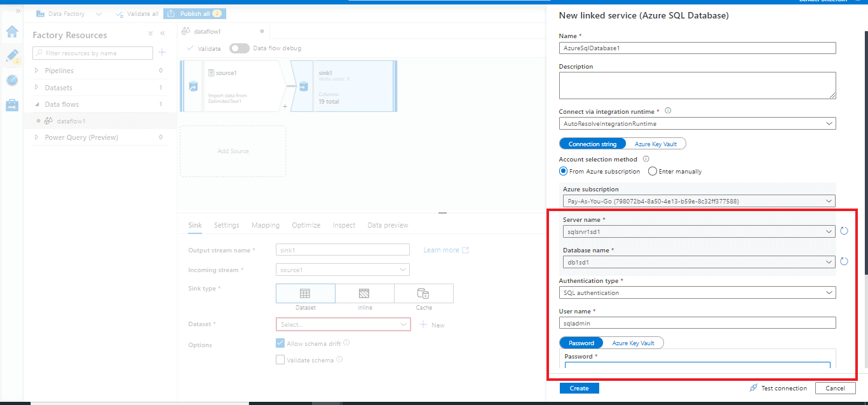The width and height of the screenshot is (868, 405).
Task: Click info icon beside integration runtime label
Action: pyautogui.click(x=668, y=111)
